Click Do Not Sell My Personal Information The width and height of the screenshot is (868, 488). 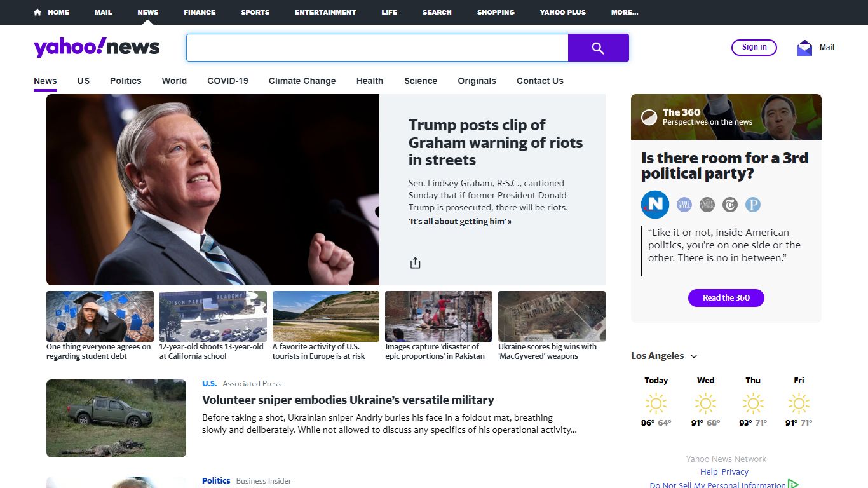(x=717, y=485)
